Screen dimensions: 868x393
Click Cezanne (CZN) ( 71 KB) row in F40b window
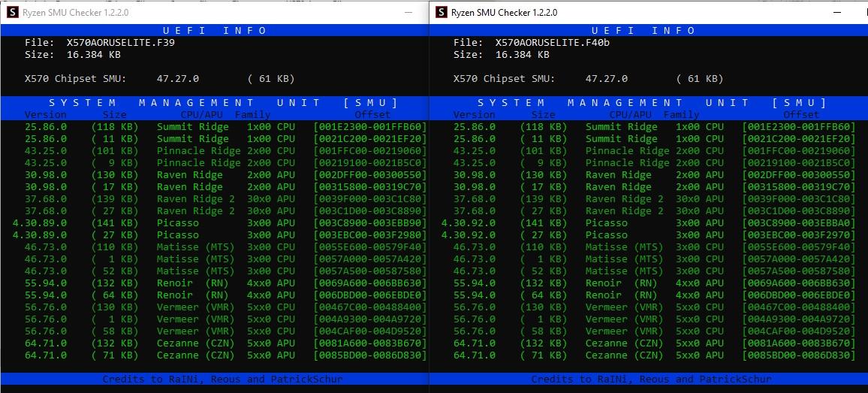coord(655,355)
